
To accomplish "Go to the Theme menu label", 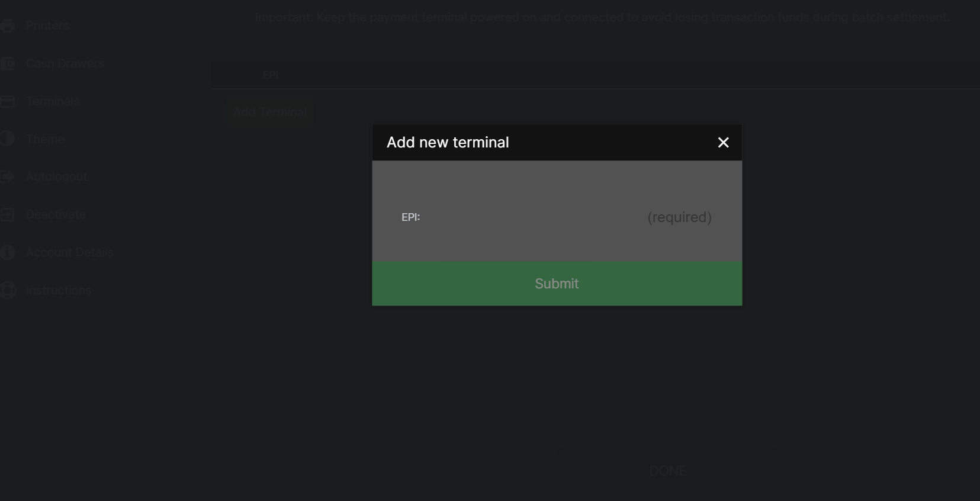I will 45,139.
